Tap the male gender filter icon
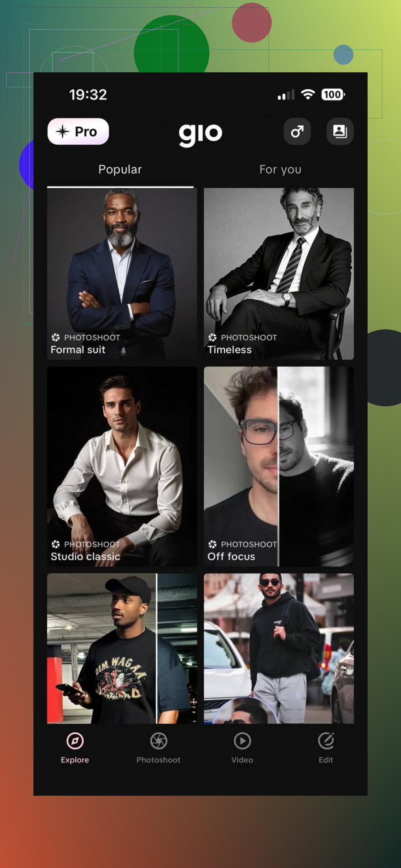 297,132
